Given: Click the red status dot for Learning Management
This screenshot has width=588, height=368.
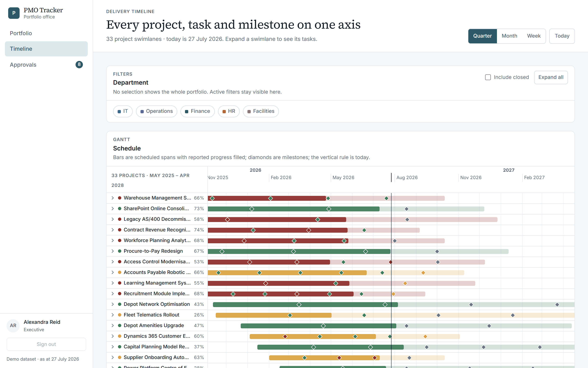Looking at the screenshot, I should 120,283.
